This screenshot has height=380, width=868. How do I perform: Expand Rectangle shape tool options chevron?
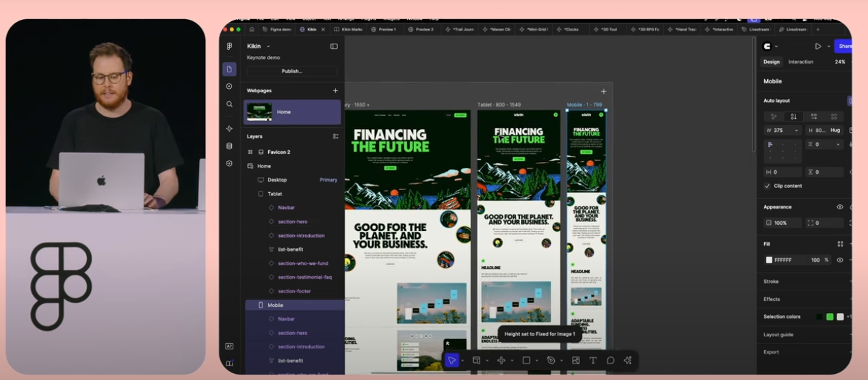(536, 361)
